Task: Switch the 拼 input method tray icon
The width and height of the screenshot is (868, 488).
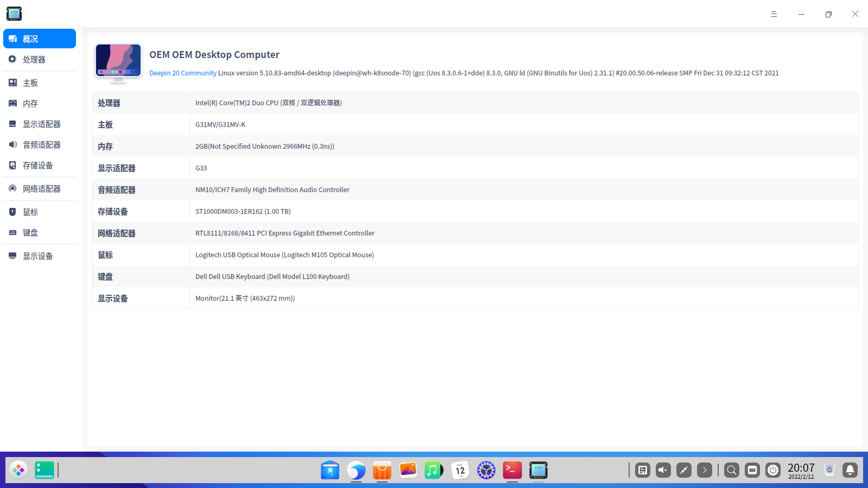Action: (643, 470)
